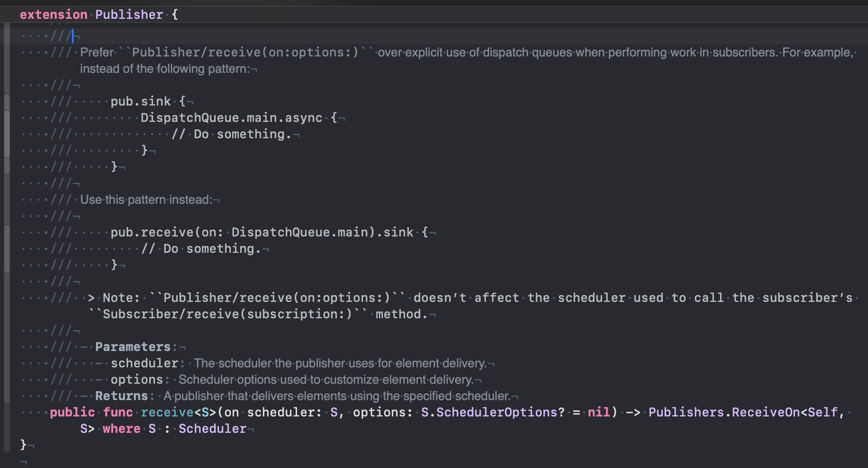Fold the DispatchQueue.main.async inner block ribbon
Image resolution: width=868 pixels, height=468 pixels.
7,134
